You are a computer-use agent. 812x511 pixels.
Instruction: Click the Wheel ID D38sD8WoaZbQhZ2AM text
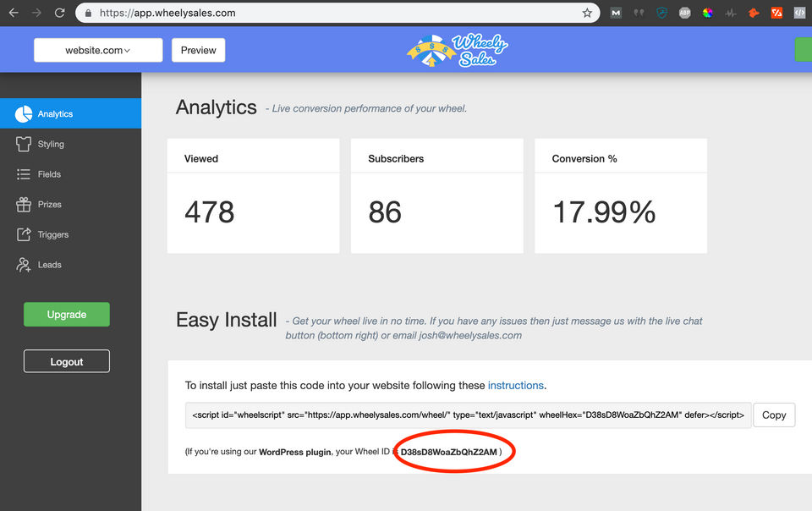click(x=448, y=452)
